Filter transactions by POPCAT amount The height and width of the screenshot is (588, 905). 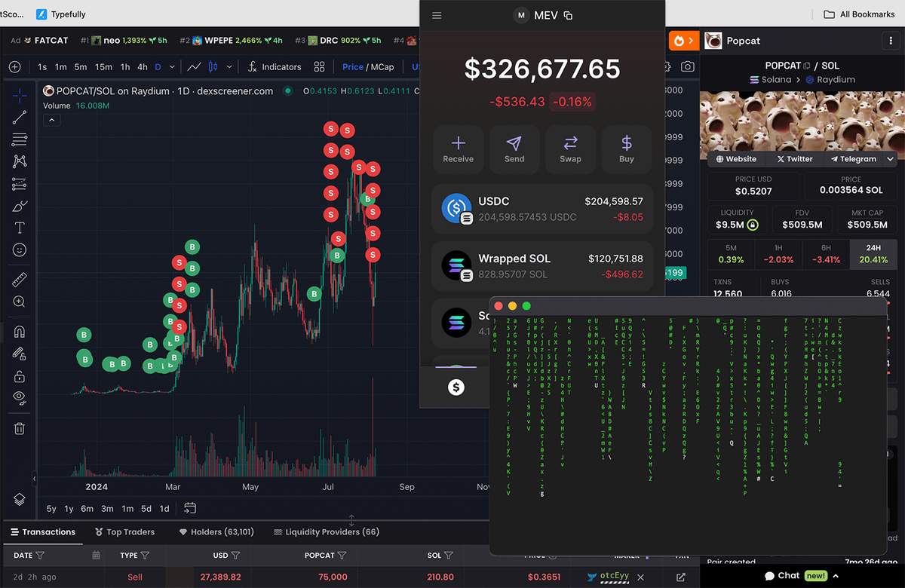342,556
